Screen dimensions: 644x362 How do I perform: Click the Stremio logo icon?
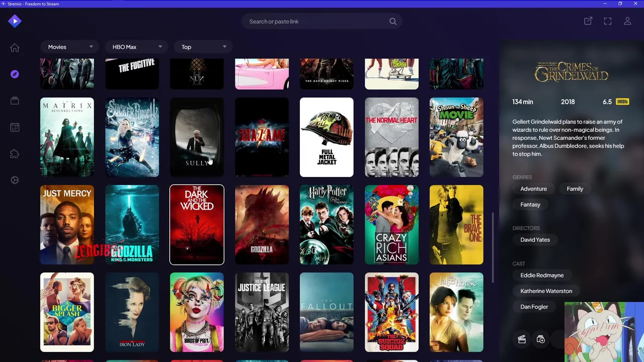coord(15,21)
